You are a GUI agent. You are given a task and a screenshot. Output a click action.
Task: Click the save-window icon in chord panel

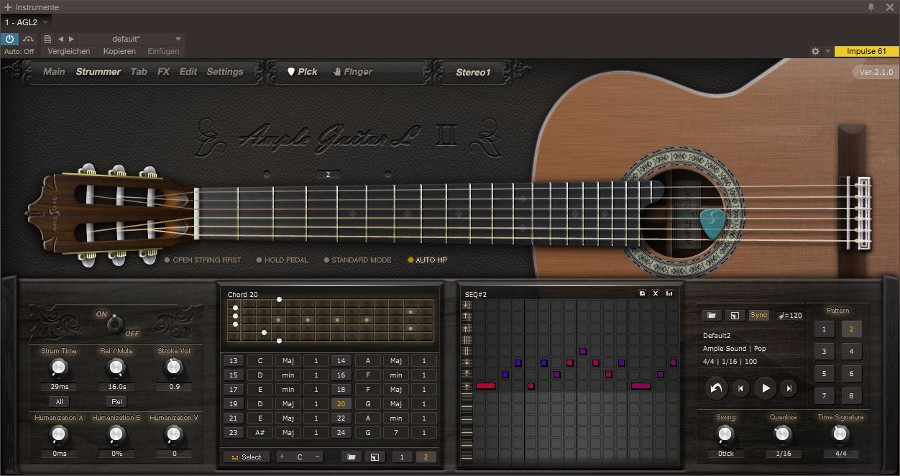tap(375, 457)
